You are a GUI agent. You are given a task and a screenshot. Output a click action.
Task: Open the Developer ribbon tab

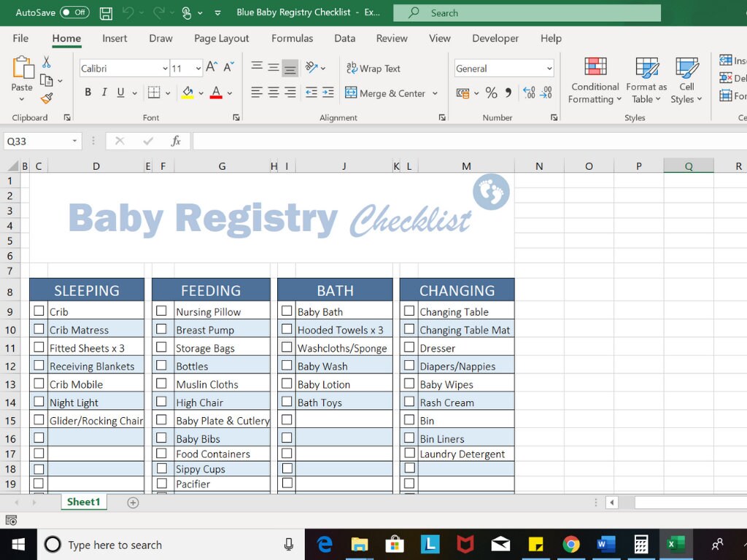point(495,38)
